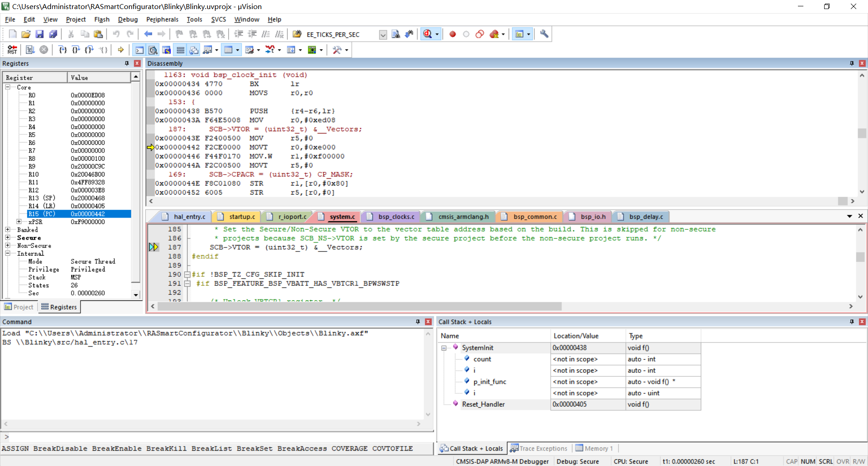This screenshot has height=466, width=868.
Task: Click the Run to Cursor Line icon
Action: pos(104,50)
